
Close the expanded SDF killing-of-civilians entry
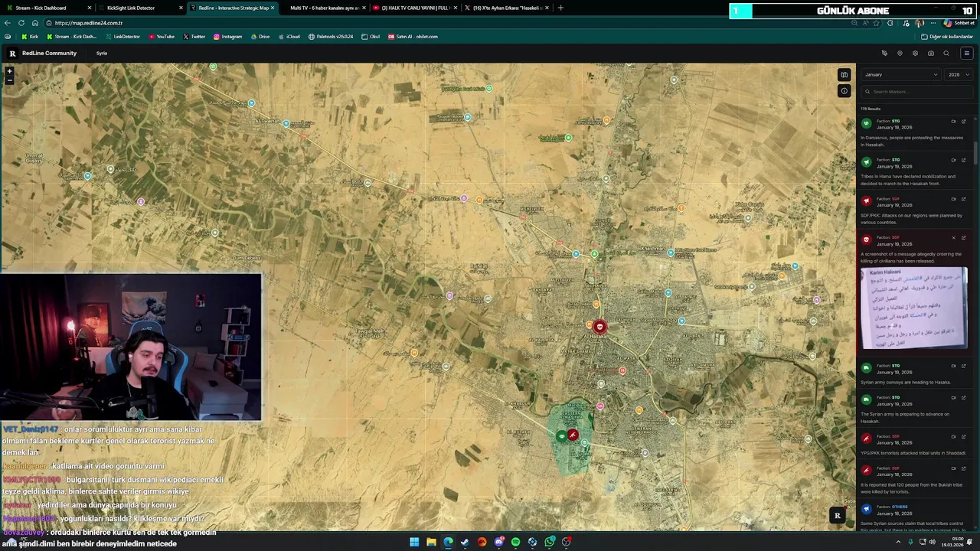(x=953, y=238)
